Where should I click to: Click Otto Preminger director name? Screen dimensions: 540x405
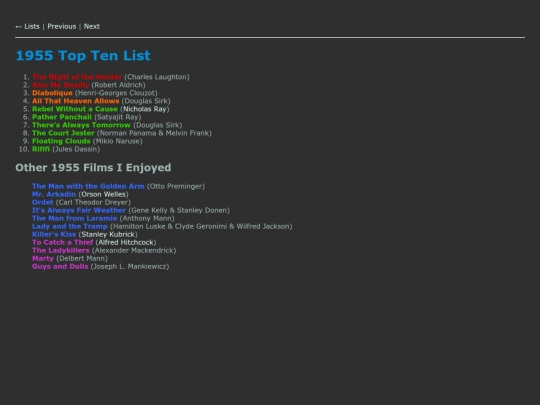click(x=176, y=186)
